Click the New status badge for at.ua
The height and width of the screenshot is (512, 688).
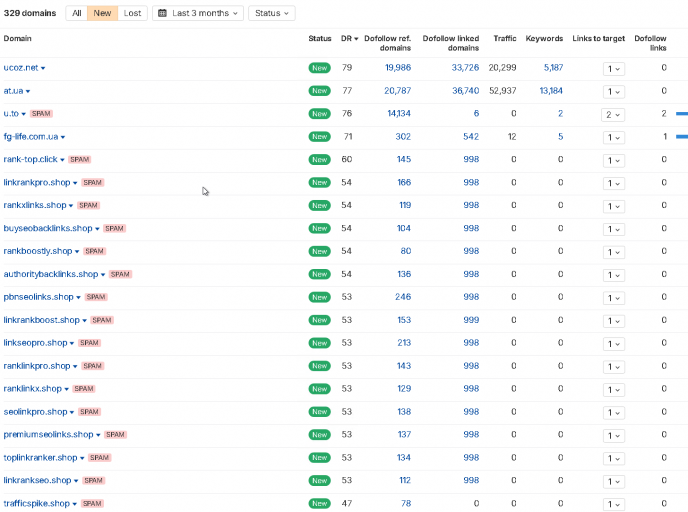[319, 91]
